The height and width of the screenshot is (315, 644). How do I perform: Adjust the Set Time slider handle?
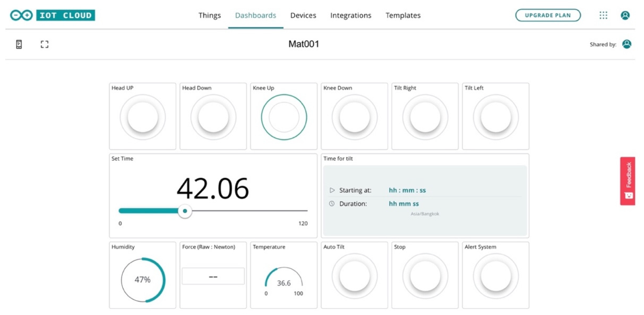click(x=185, y=211)
